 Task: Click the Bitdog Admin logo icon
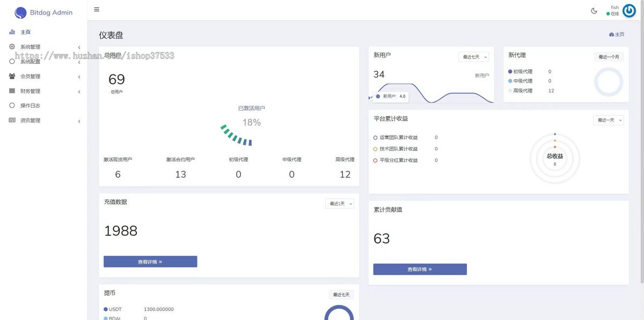[x=20, y=12]
